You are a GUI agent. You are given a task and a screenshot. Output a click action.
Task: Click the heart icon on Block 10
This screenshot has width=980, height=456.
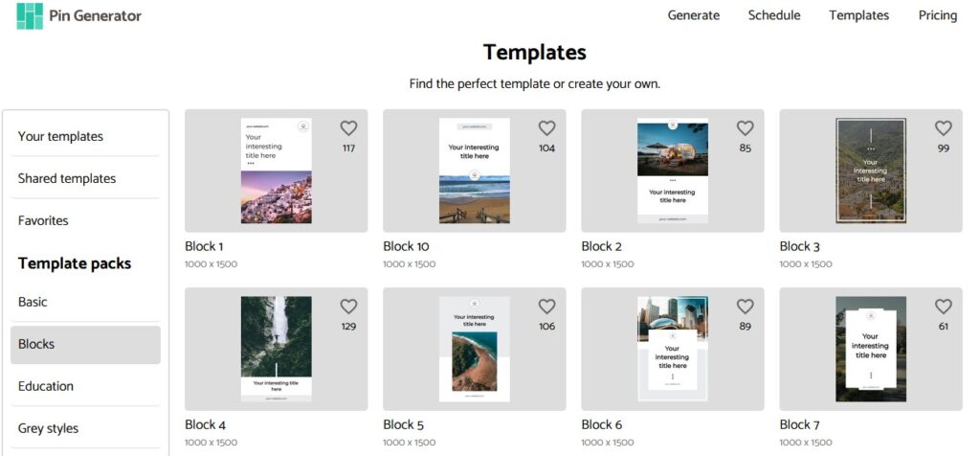[546, 128]
